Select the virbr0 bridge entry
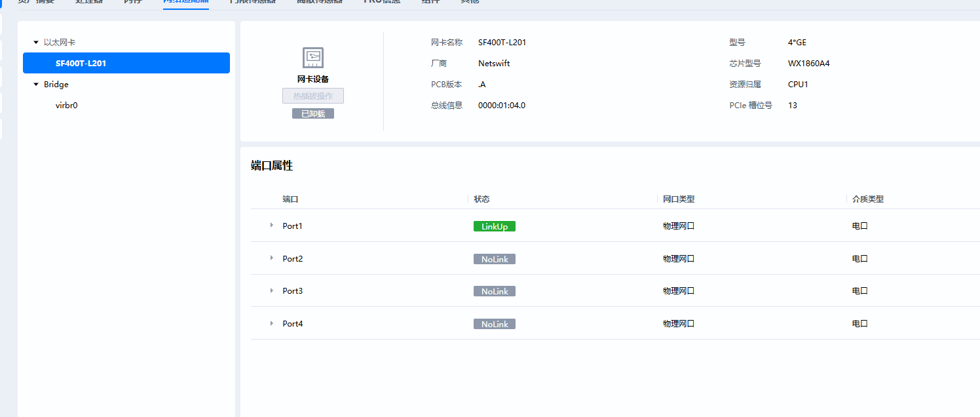Viewport: 980px width, 417px height. [x=67, y=105]
